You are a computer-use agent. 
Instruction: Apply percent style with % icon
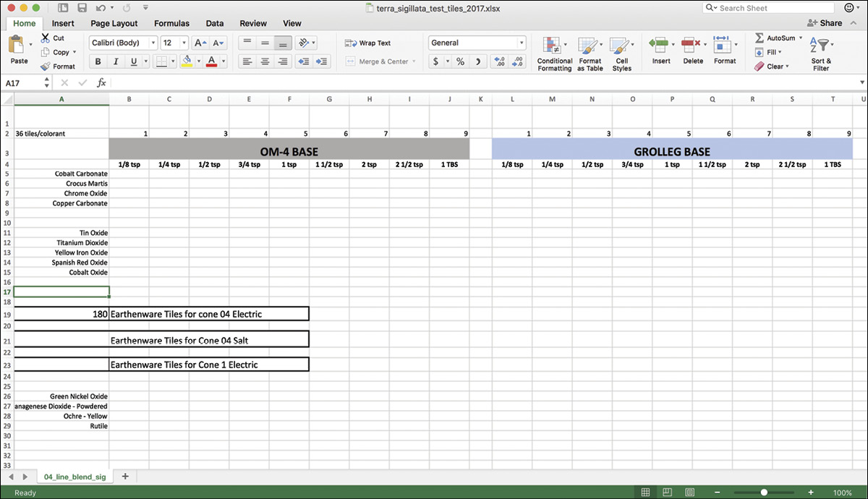click(x=459, y=61)
